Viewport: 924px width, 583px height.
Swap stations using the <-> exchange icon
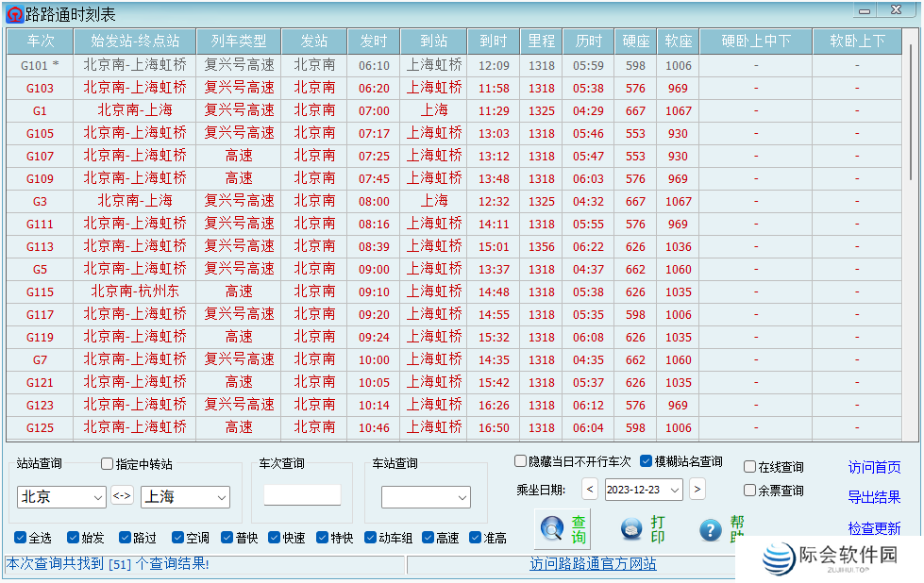[x=122, y=494]
